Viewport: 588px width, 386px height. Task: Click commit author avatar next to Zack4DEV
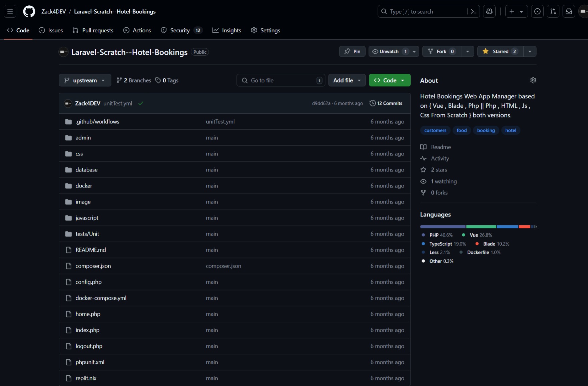(x=68, y=103)
